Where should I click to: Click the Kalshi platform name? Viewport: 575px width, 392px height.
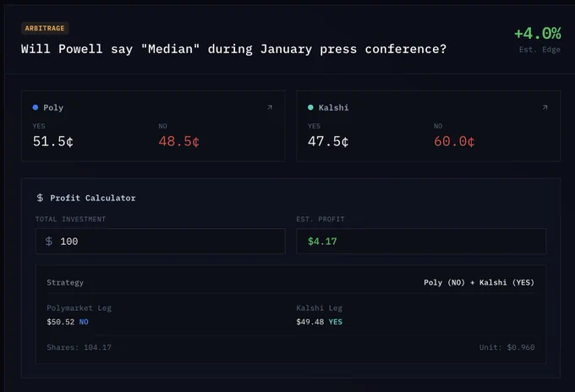334,107
